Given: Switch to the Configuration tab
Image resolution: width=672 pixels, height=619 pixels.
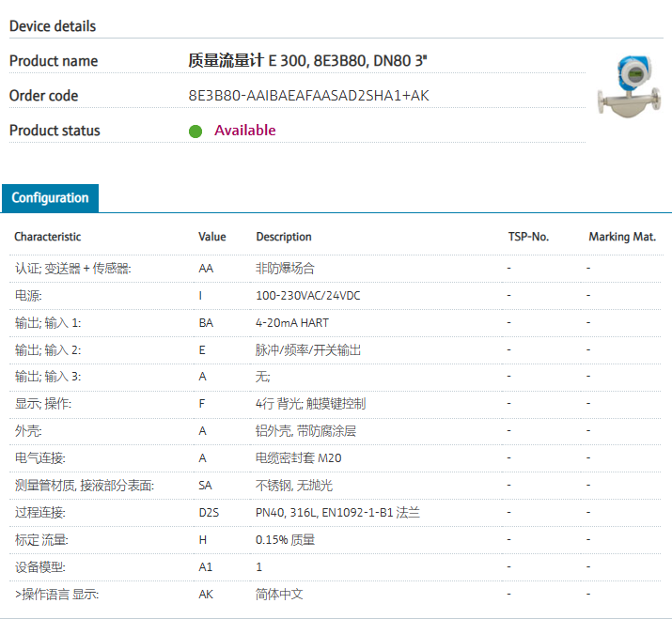Looking at the screenshot, I should [50, 198].
